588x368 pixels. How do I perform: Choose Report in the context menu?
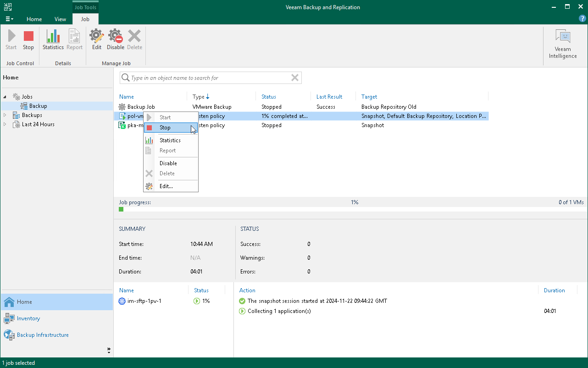171,151
